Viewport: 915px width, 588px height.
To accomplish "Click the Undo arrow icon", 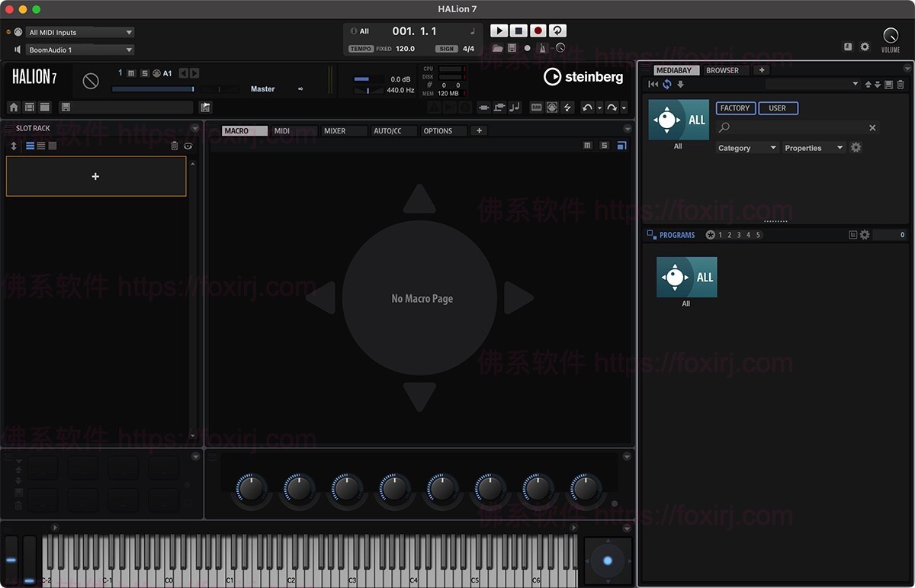I will (x=588, y=108).
